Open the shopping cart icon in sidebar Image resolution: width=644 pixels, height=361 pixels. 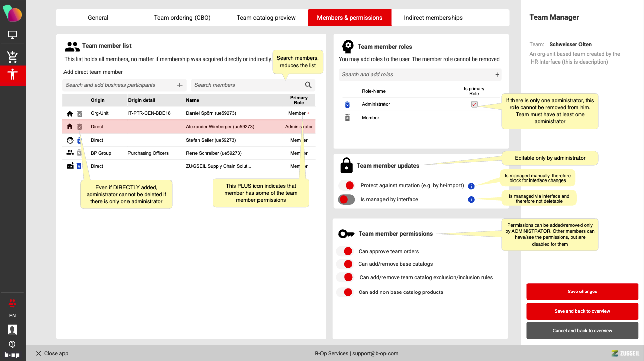tap(12, 56)
